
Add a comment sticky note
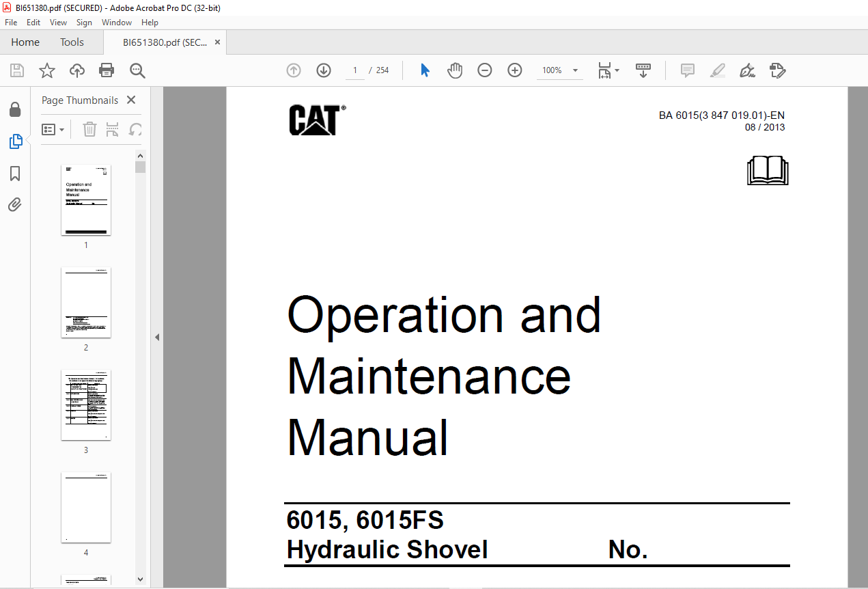tap(687, 70)
